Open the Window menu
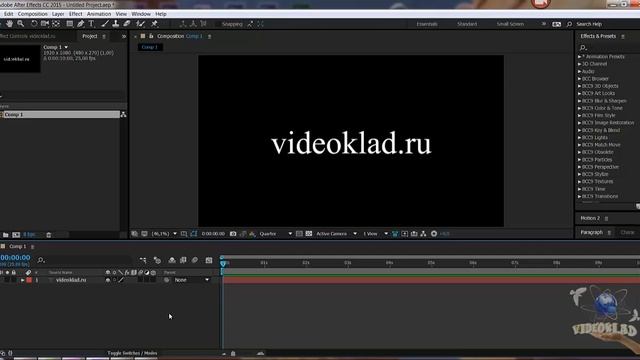The height and width of the screenshot is (360, 640). pos(141,14)
